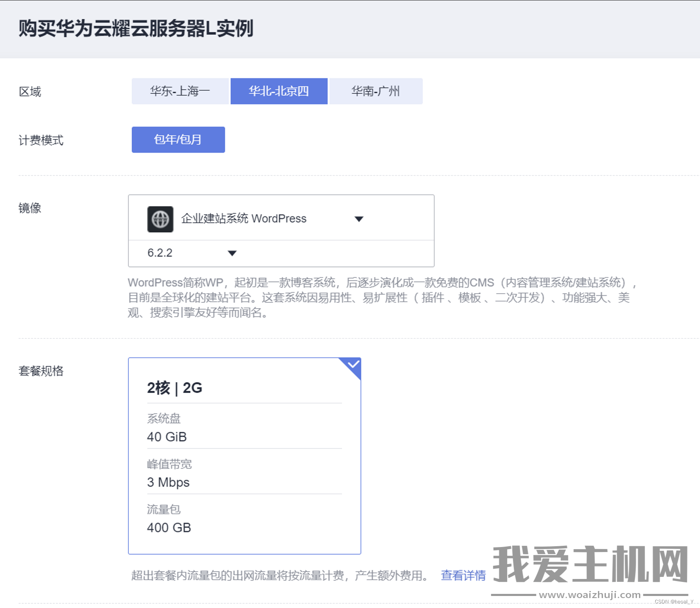The image size is (700, 608).
Task: Click the 400 GB traffic package value
Action: 169,528
